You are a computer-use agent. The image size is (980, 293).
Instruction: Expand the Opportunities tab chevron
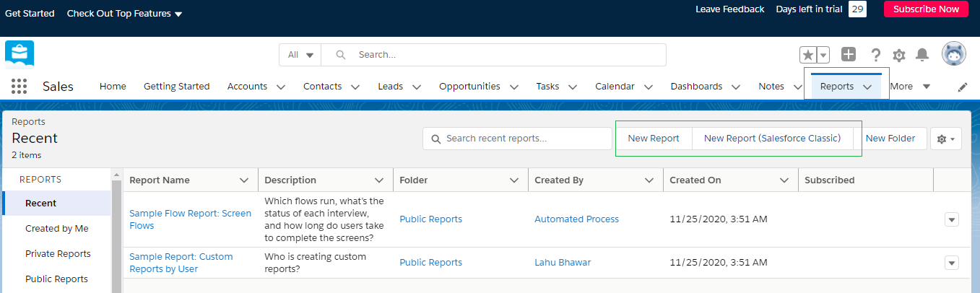[514, 87]
